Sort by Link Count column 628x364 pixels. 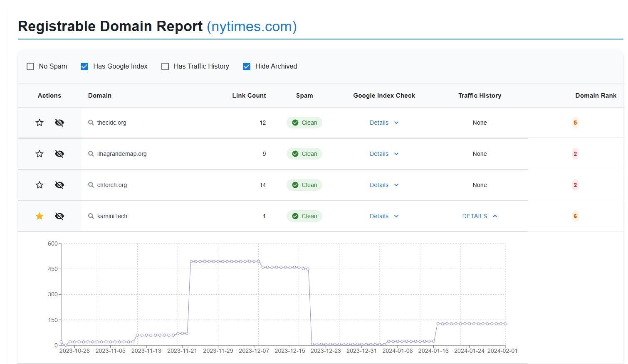249,96
